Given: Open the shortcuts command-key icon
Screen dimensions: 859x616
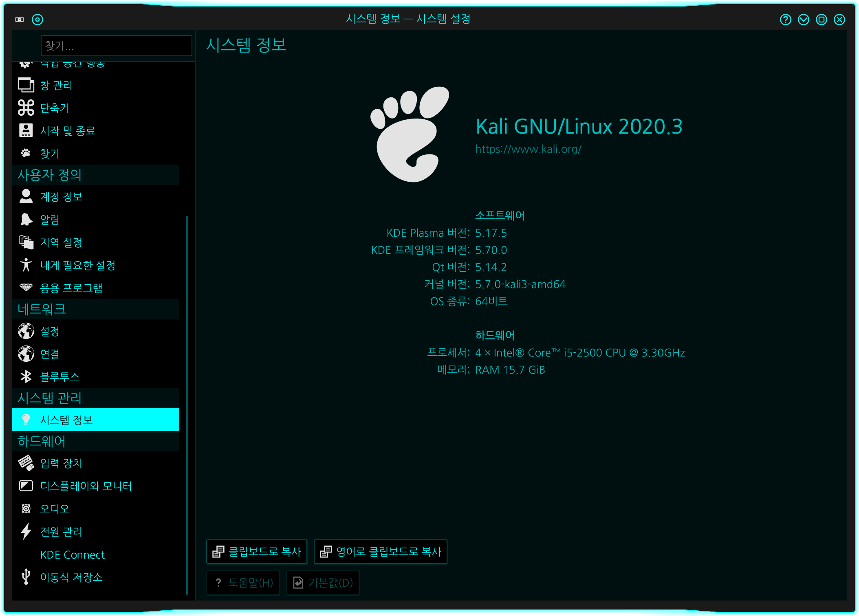Looking at the screenshot, I should pos(26,108).
